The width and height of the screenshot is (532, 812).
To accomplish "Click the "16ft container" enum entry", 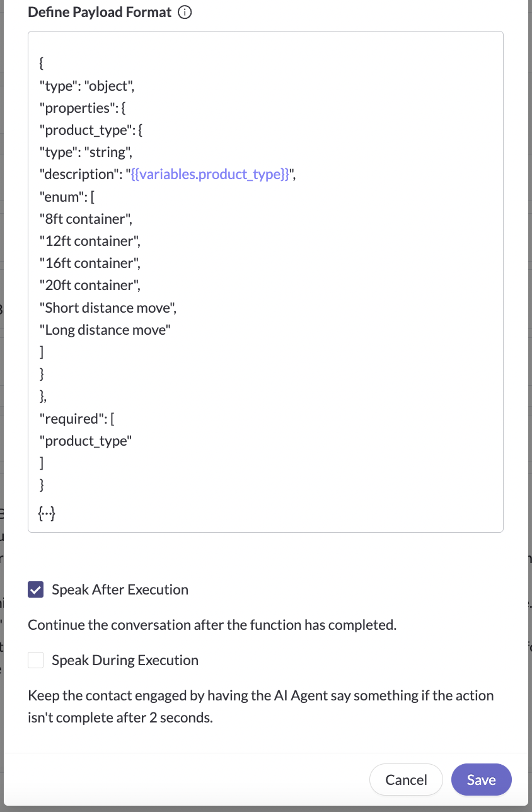I will [89, 263].
